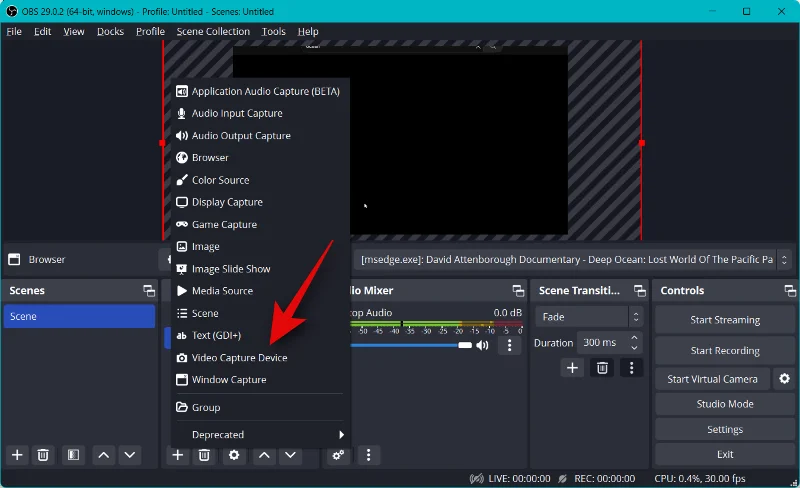The width and height of the screenshot is (800, 488).
Task: Expand the Deprecated submenu
Action: (x=260, y=435)
